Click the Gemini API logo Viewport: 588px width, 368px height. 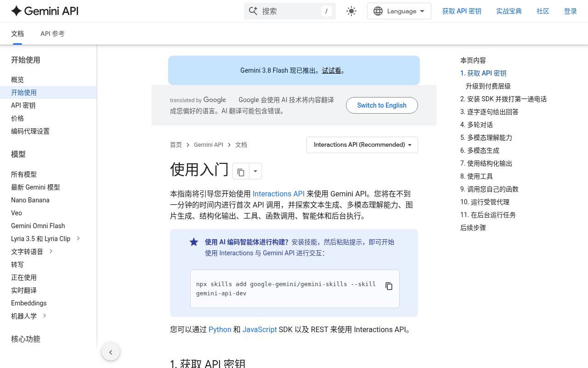click(45, 11)
